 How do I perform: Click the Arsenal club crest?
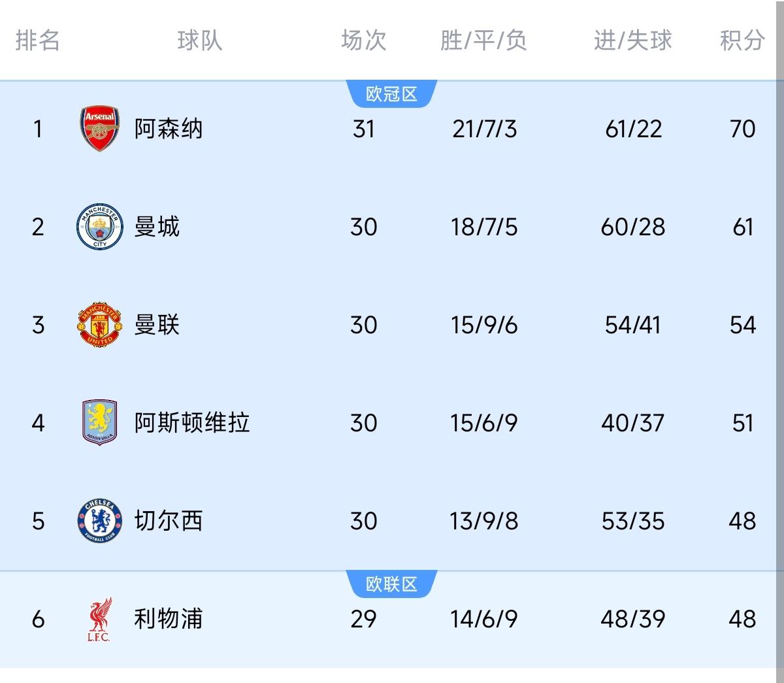[100, 129]
